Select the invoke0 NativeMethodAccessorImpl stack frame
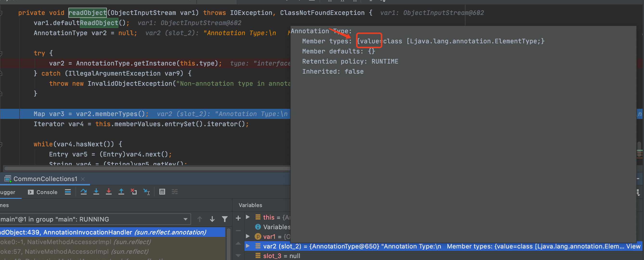 tap(75, 242)
